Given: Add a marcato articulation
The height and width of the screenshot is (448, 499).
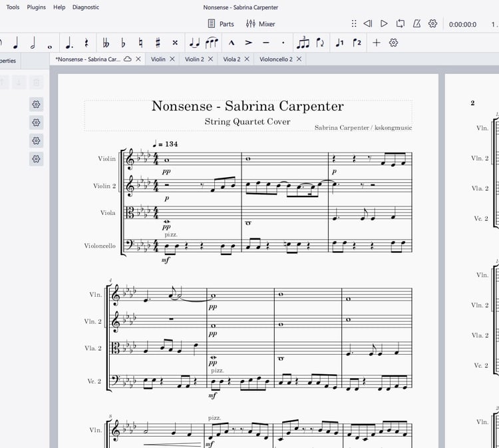Looking at the screenshot, I should tap(232, 43).
